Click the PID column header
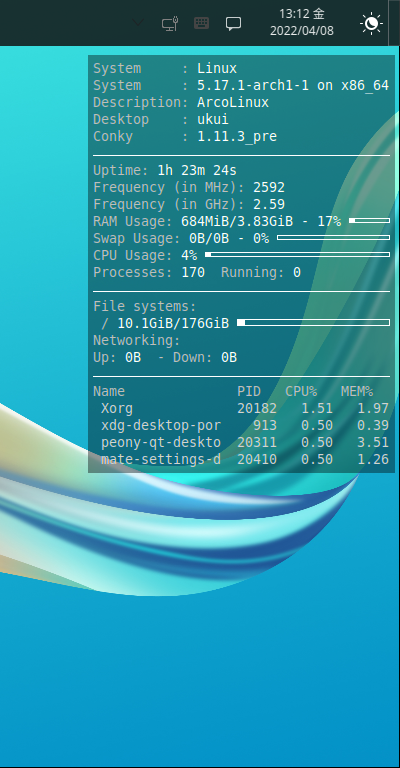 click(249, 391)
